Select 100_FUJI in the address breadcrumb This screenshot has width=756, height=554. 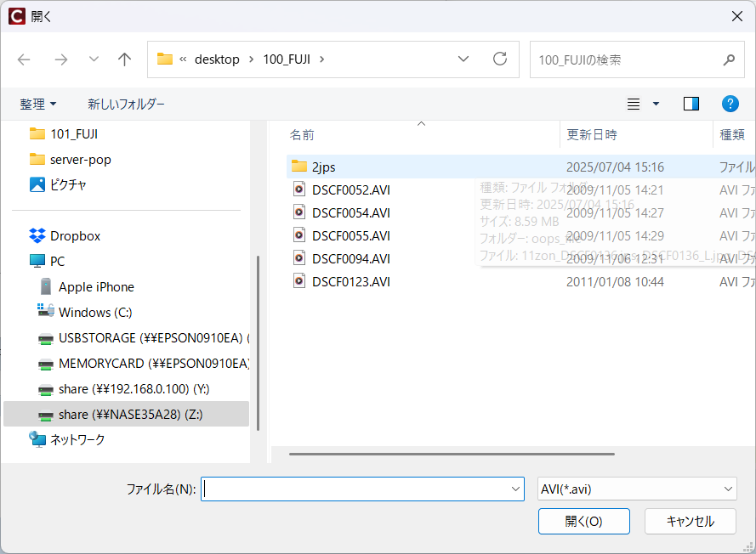(x=287, y=59)
